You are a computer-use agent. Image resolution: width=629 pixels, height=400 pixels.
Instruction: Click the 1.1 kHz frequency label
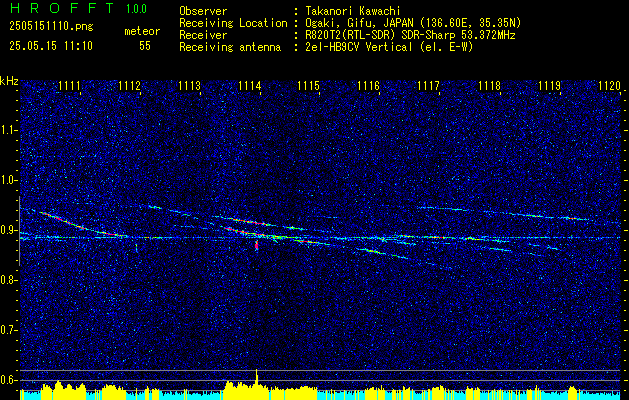pyautogui.click(x=9, y=130)
